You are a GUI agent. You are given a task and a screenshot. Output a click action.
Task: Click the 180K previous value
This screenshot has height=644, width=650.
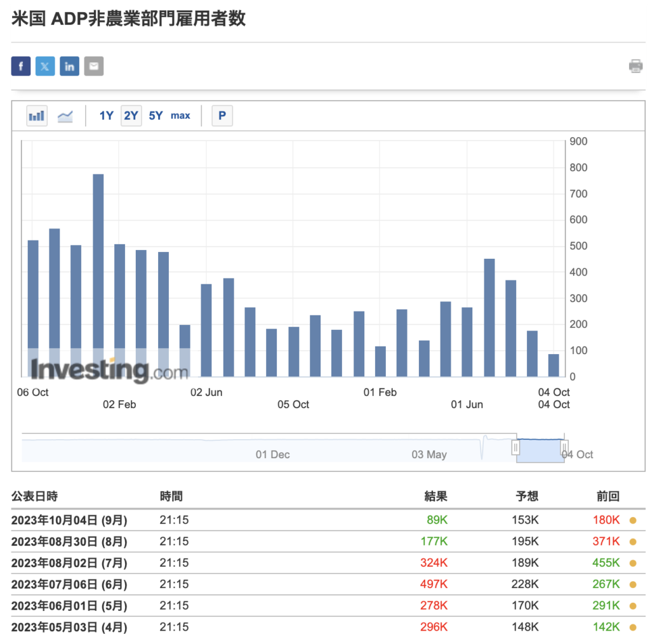click(x=606, y=520)
